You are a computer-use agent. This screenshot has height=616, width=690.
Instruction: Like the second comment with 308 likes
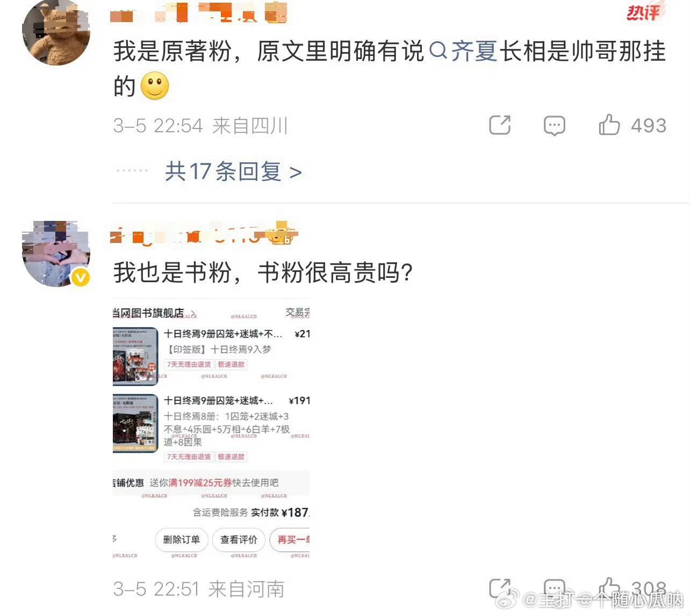pyautogui.click(x=609, y=588)
